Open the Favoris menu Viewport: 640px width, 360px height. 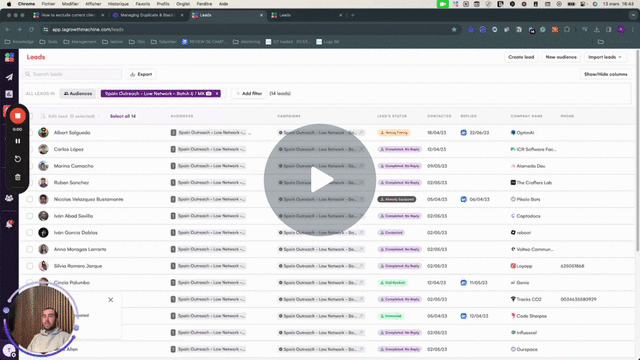(x=142, y=4)
